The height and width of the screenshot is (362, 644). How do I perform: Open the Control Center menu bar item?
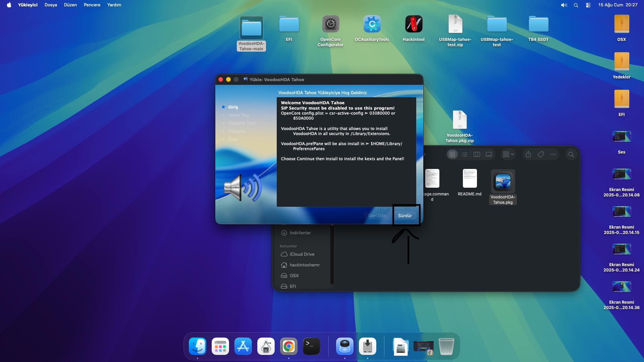[x=588, y=5]
